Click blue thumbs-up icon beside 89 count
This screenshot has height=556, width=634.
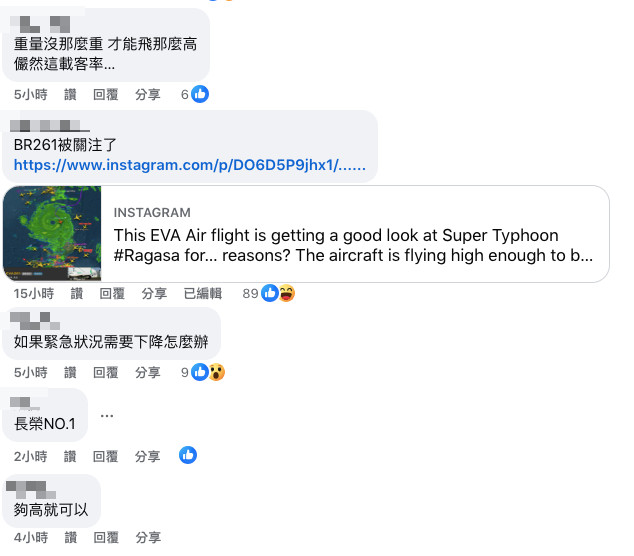tap(270, 293)
